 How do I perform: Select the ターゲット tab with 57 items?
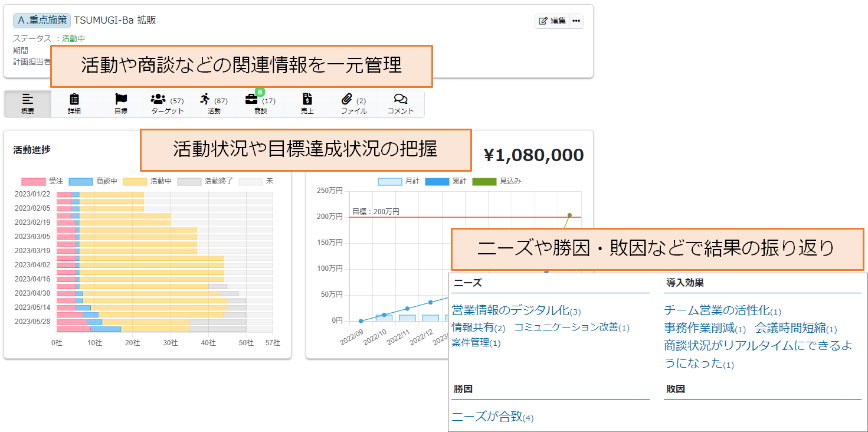click(168, 104)
